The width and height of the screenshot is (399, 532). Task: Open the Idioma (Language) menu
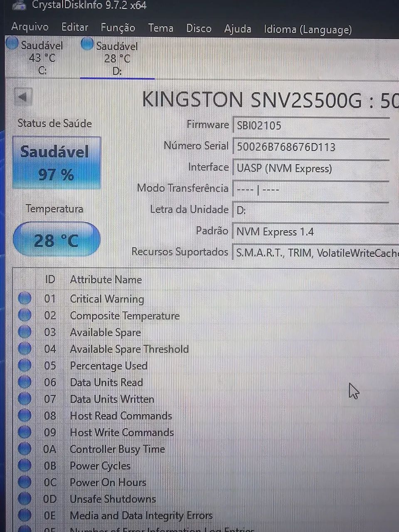pyautogui.click(x=308, y=30)
